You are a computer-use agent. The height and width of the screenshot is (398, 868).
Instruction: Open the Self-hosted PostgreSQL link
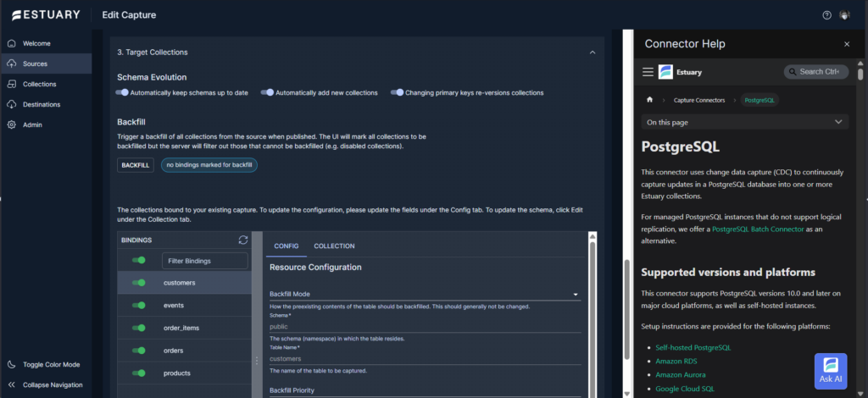[x=693, y=348]
